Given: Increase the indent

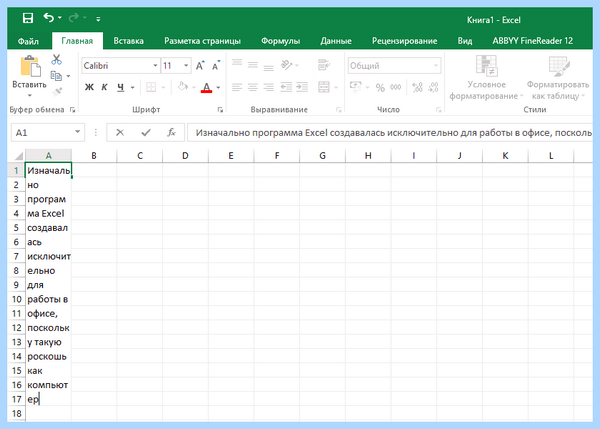Looking at the screenshot, I should click(302, 87).
